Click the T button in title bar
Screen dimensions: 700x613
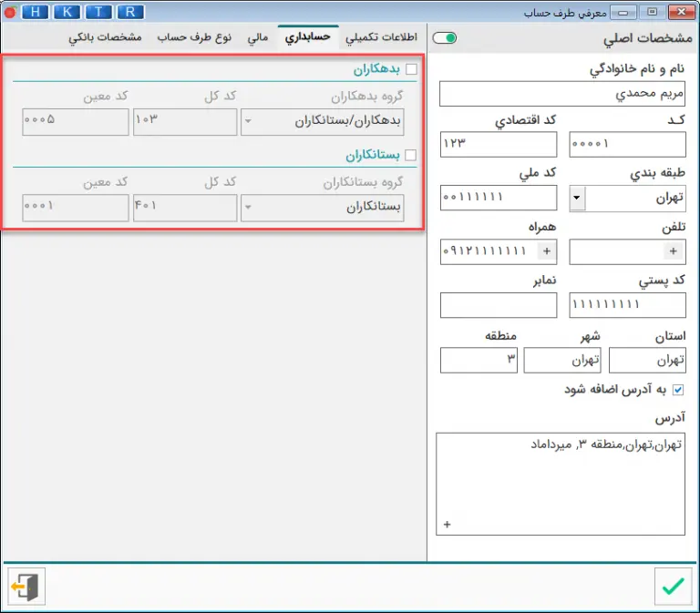[x=98, y=12]
